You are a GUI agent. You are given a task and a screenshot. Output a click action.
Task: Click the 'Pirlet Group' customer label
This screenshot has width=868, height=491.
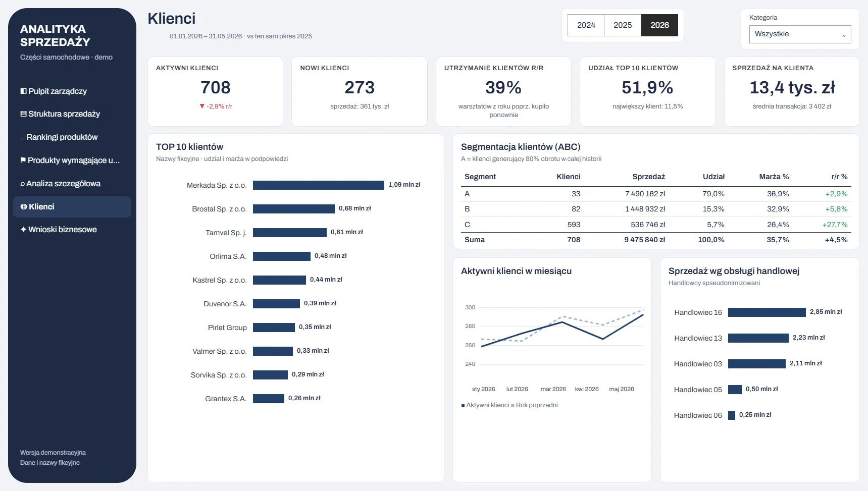pyautogui.click(x=227, y=328)
